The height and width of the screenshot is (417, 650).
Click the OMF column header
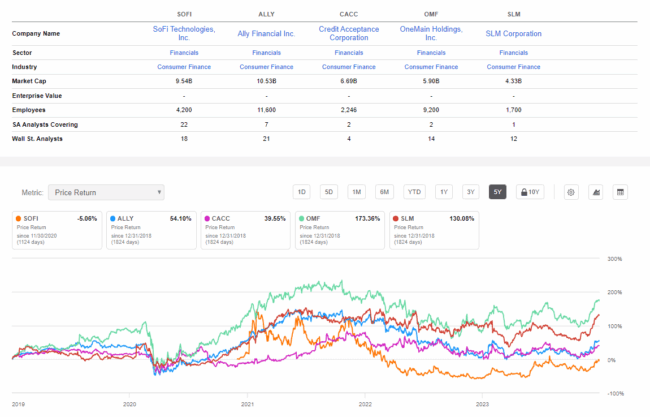431,14
